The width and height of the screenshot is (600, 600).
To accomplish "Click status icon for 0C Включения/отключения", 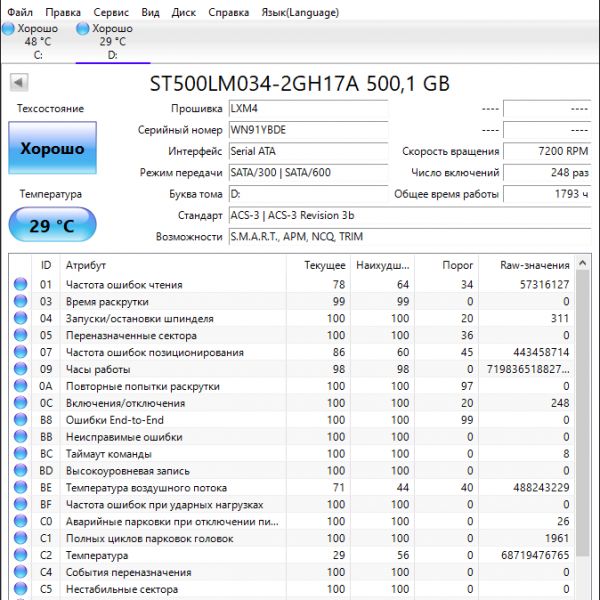I will (21, 403).
